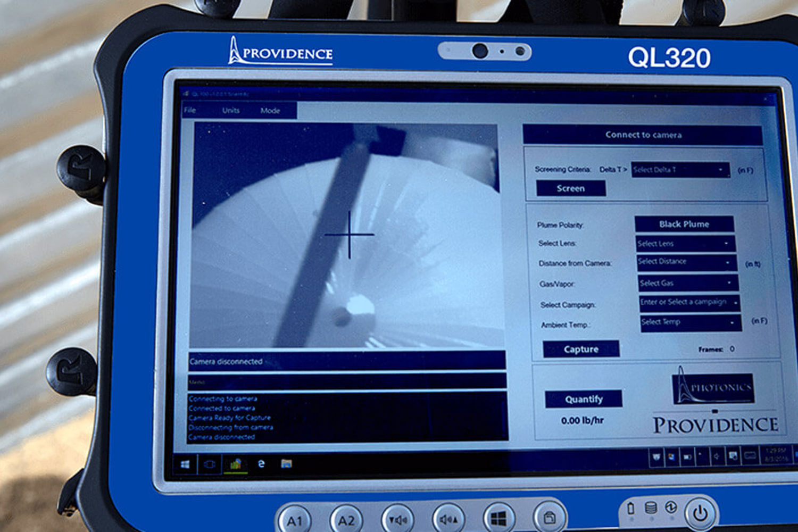Expand the Select Delta T dropdown
The height and width of the screenshot is (532, 798).
(679, 170)
